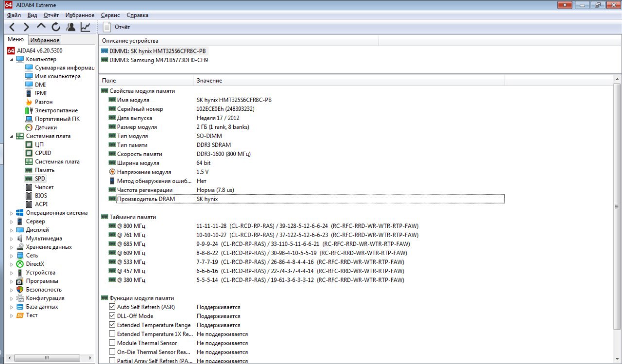Open Чипсет in the tree
The image size is (622, 364).
[x=39, y=187]
